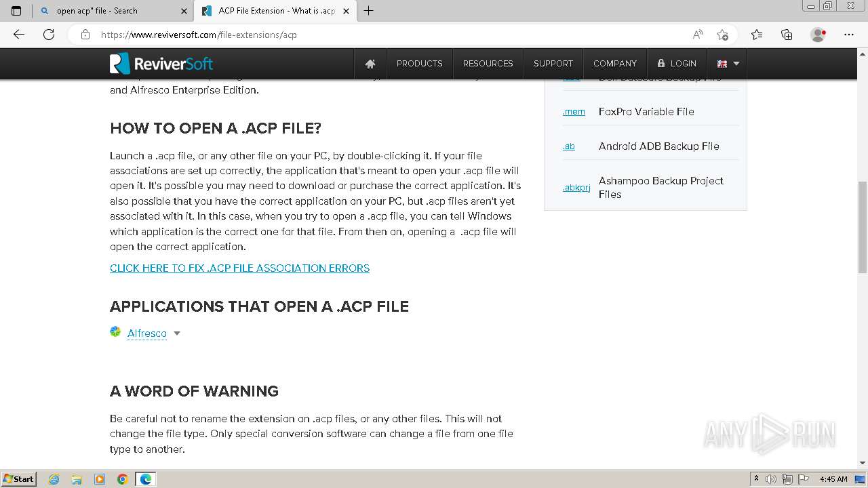Viewport: 868px width, 488px height.
Task: Expand the Alfresco dropdown arrow
Action: coord(177,333)
